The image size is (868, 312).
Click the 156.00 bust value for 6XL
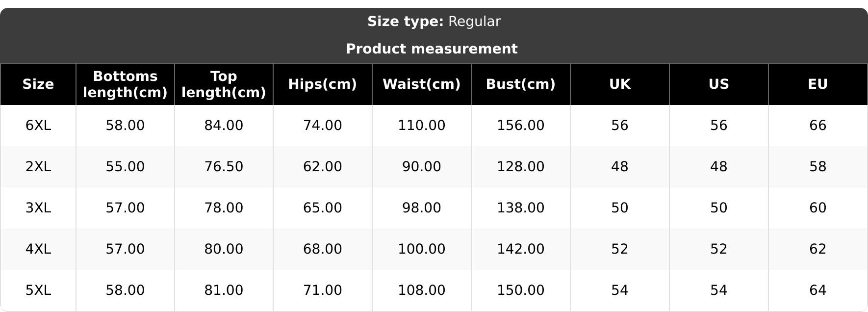pyautogui.click(x=520, y=126)
